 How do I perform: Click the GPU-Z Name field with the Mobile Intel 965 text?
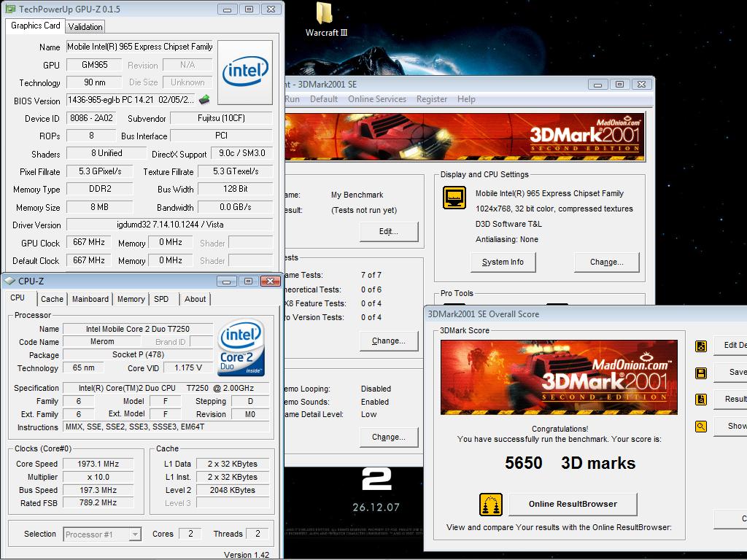(x=139, y=47)
